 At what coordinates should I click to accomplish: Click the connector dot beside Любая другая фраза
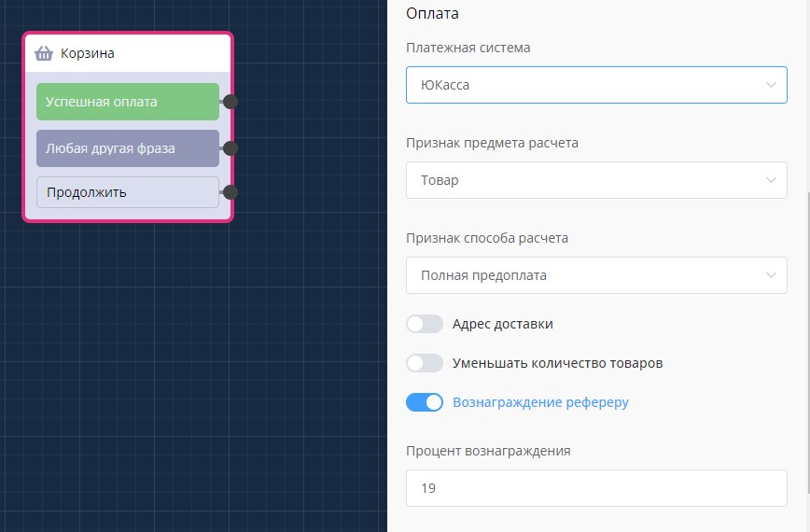point(230,147)
